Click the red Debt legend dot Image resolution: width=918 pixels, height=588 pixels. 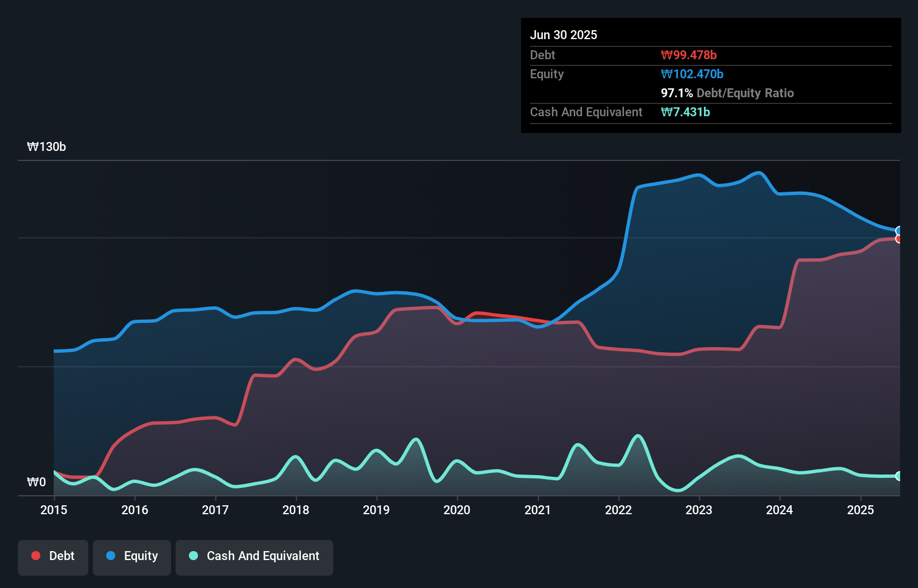(x=35, y=556)
